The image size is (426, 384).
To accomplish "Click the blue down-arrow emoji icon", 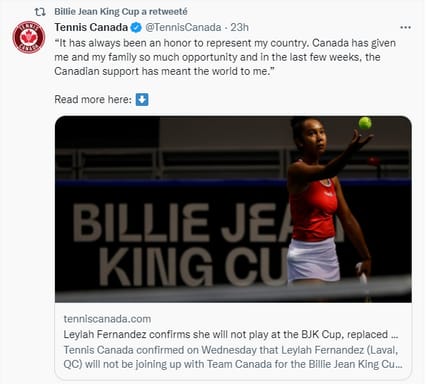I will (142, 99).
